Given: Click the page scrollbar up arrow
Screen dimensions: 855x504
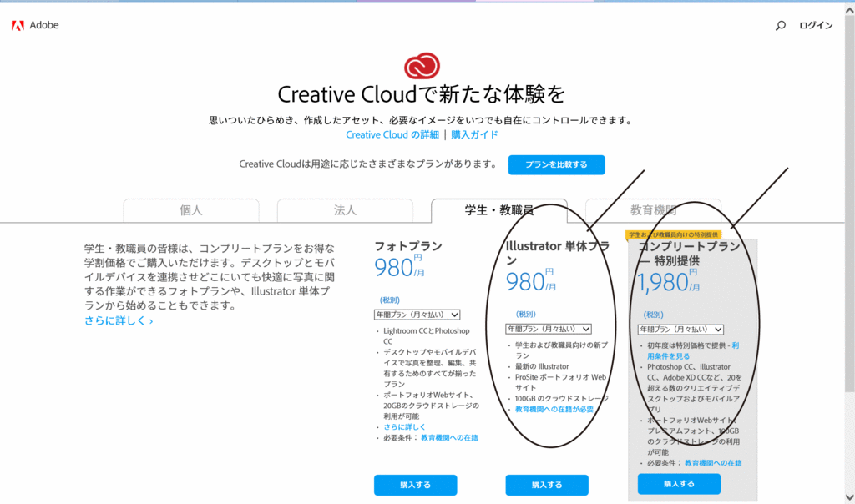Looking at the screenshot, I should [x=849, y=10].
